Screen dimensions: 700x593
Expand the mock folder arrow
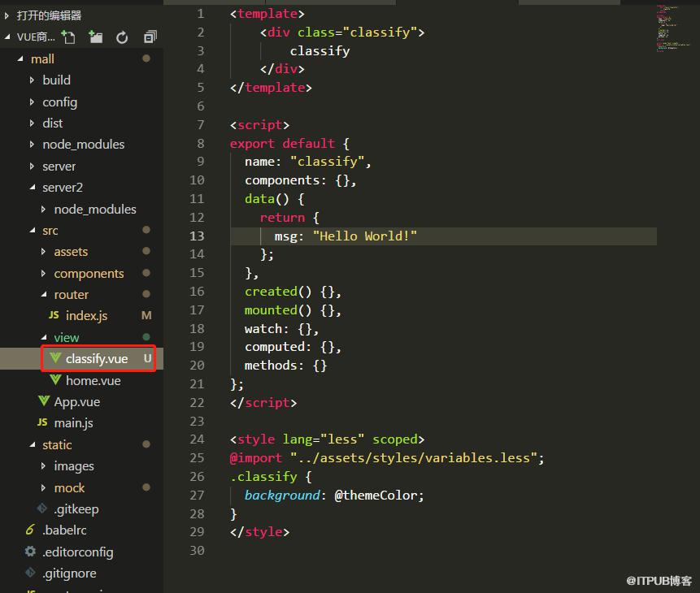43,487
